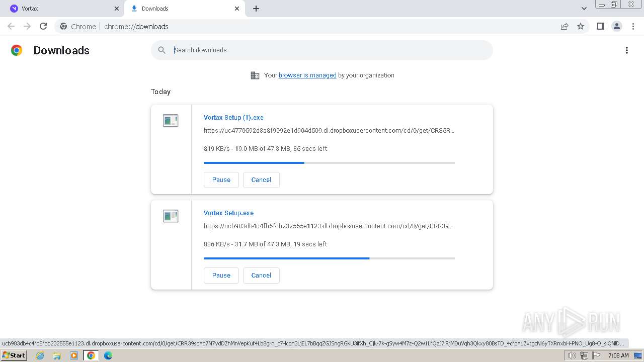Viewport: 644px width, 362px height.
Task: Open Vortax Setup (1).exe link
Action: (x=233, y=118)
